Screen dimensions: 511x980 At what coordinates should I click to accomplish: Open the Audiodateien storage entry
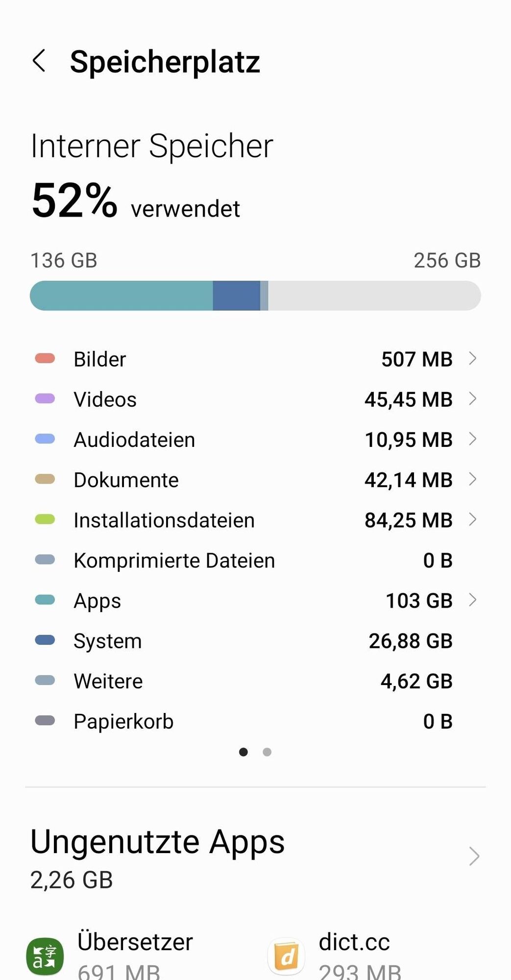255,440
